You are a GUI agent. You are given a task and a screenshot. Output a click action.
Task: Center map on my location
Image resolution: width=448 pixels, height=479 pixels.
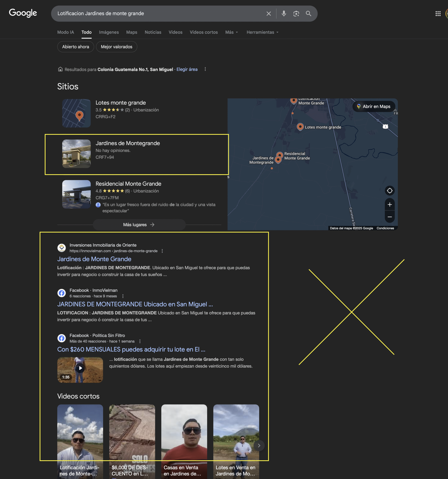coord(390,191)
